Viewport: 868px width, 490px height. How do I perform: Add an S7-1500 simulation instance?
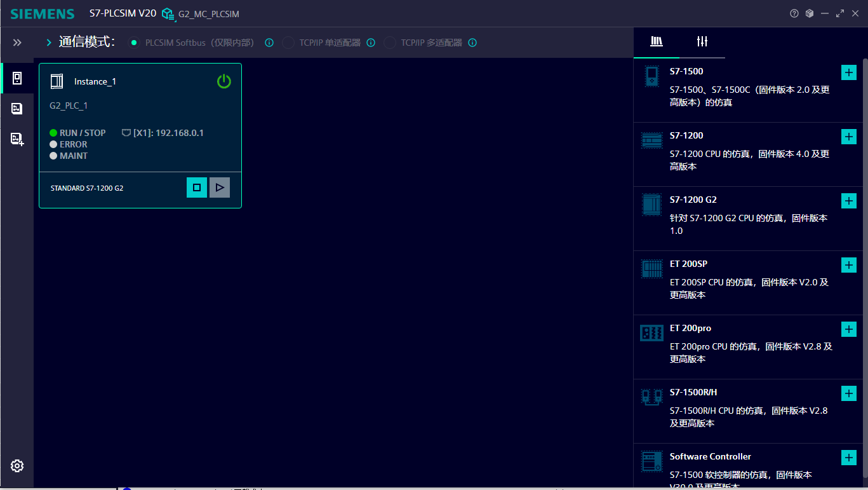click(848, 72)
